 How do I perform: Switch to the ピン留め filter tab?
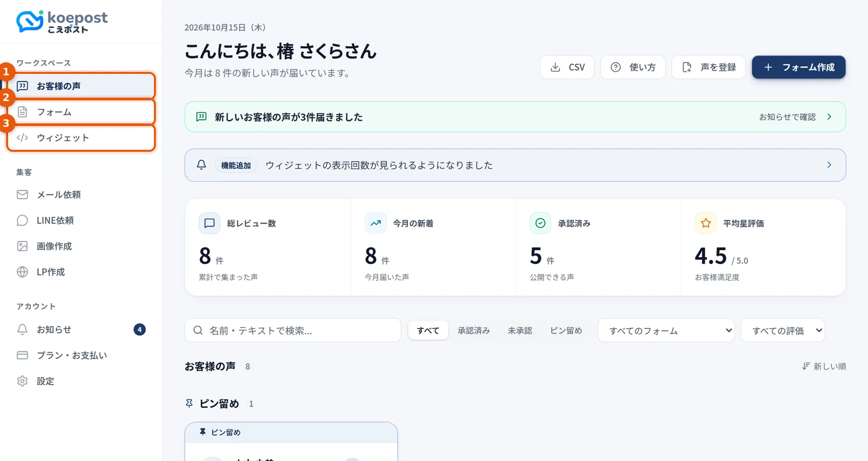click(x=566, y=330)
